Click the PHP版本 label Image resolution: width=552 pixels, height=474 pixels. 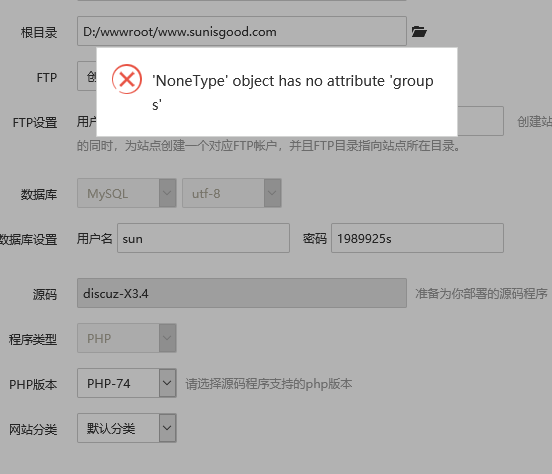pos(33,385)
